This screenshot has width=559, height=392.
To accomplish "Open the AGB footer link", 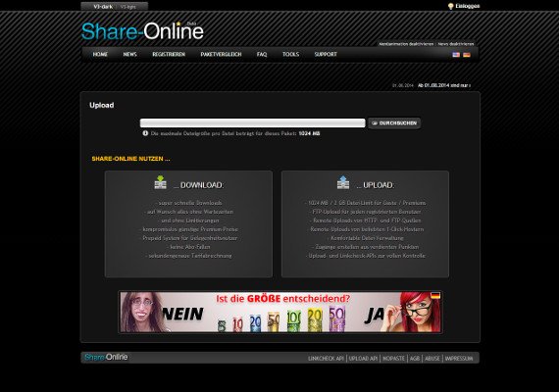I will (415, 358).
